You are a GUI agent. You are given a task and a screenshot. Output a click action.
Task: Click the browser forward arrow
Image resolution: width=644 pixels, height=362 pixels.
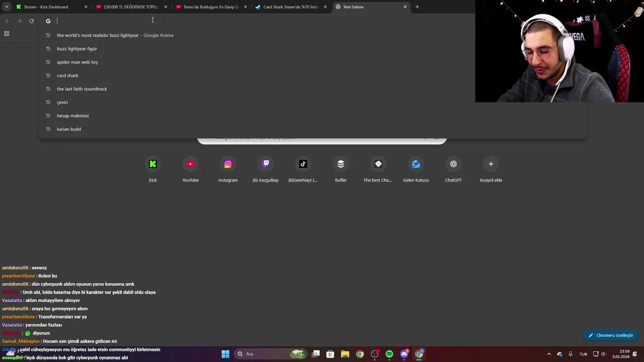[19, 21]
